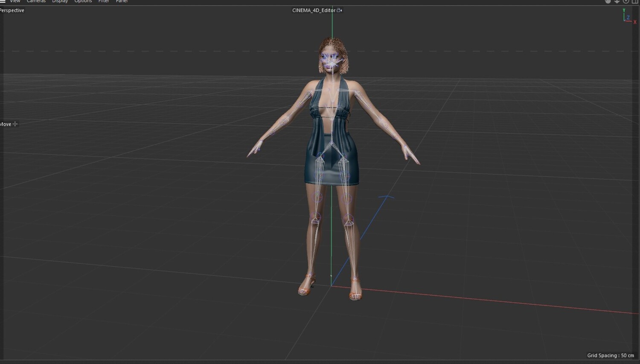Click the Perspective view label
640x364 pixels.
(12, 10)
